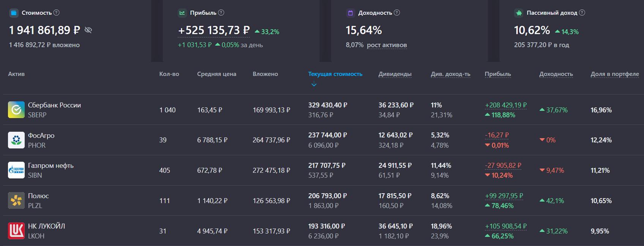
Task: Click the рост активов link
Action: click(387, 45)
